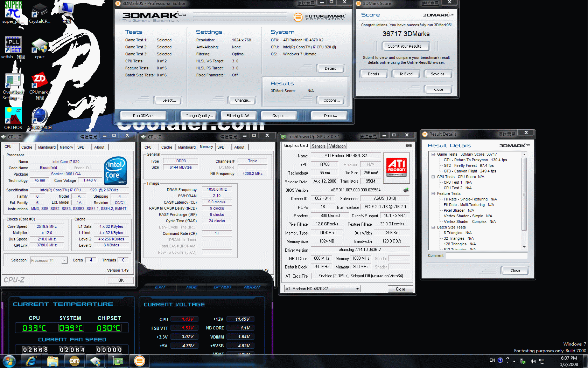588x368 pixels.
Task: Open the ATI Radeon HD 4870 X2 dropdown
Action: (322, 289)
